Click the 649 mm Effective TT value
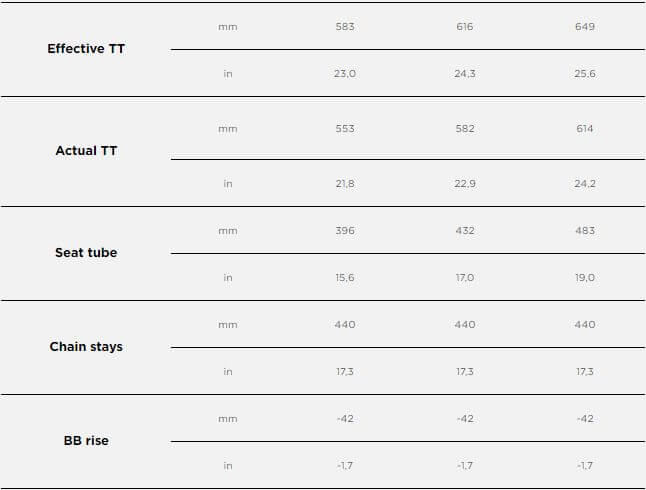This screenshot has width=646, height=490. (x=585, y=26)
